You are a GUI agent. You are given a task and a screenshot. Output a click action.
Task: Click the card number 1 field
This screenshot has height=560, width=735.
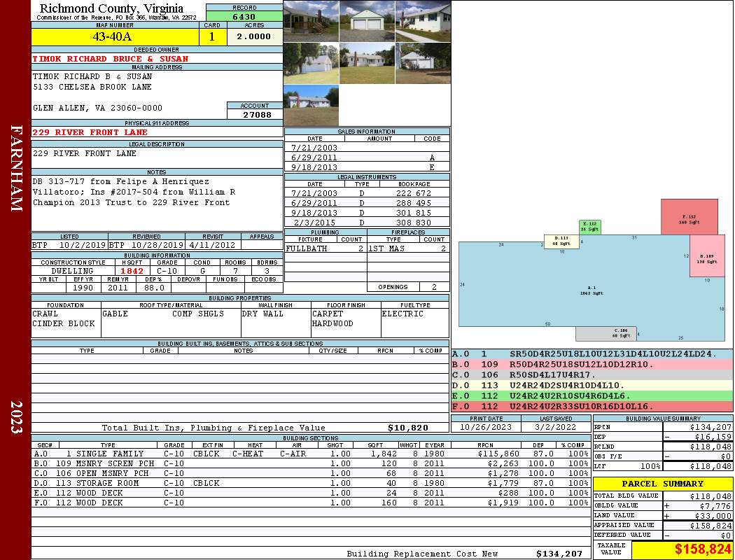pyautogui.click(x=212, y=36)
